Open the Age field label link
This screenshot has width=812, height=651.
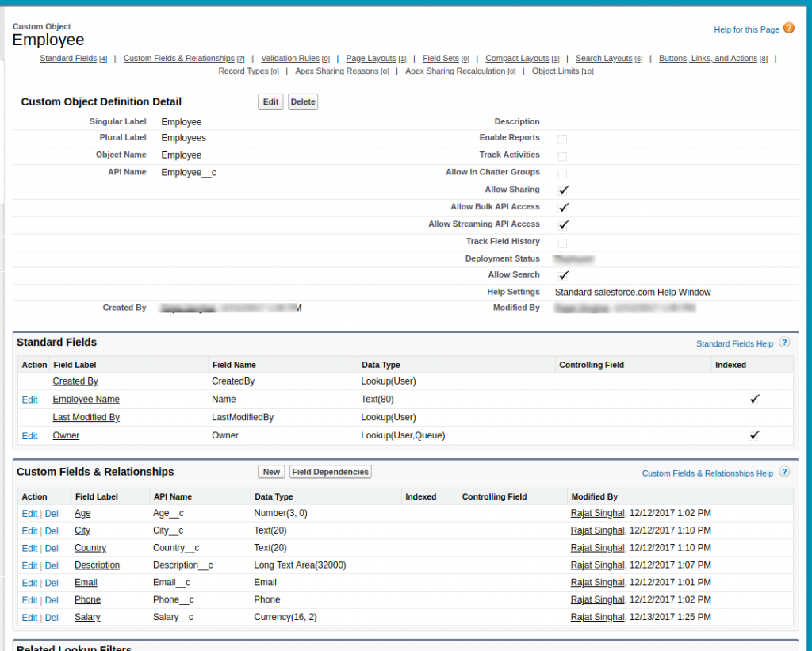click(82, 513)
